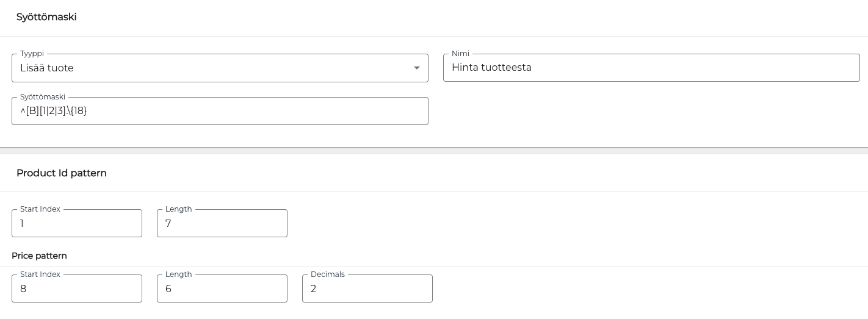868x319 pixels.
Task: Click the 'Syöttömaski' section heading
Action: (x=46, y=17)
